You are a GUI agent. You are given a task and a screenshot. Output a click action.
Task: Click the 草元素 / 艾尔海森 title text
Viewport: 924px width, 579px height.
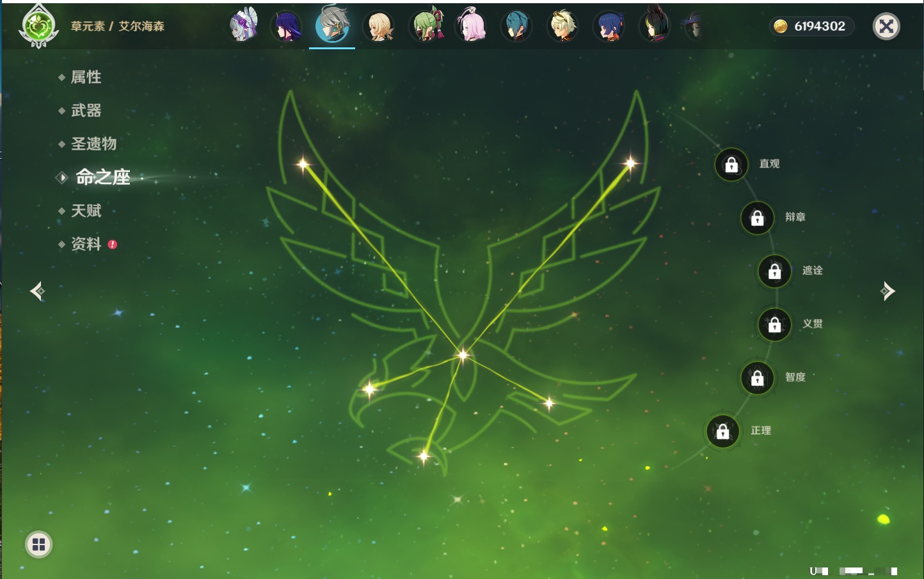[x=118, y=26]
